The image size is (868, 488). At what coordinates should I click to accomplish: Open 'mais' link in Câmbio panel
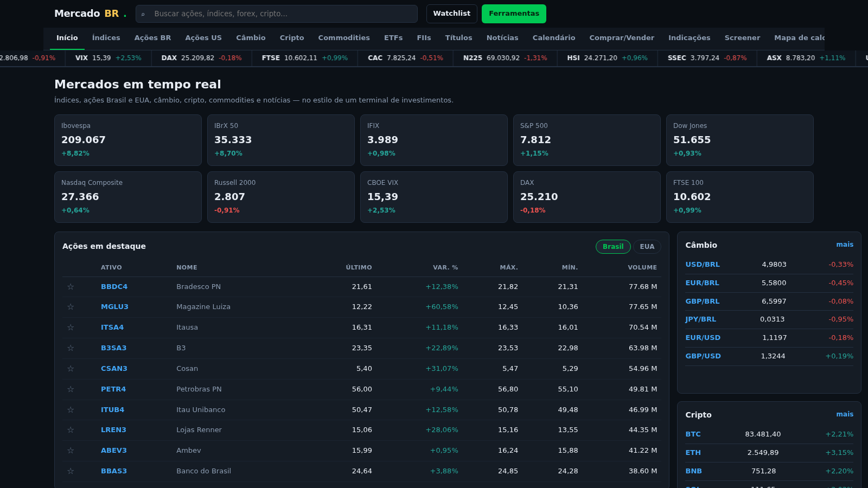click(845, 245)
